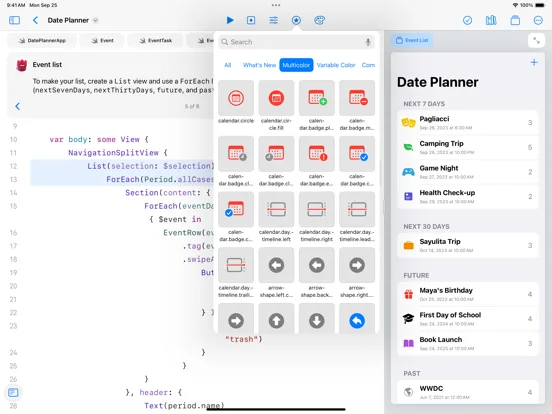
Task: Open the documentation books icon
Action: tap(491, 20)
